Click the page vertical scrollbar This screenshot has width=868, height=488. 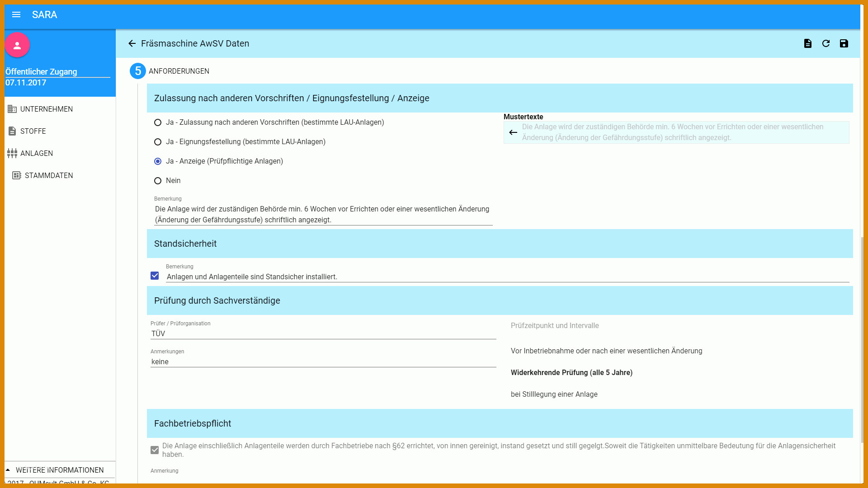(x=862, y=339)
